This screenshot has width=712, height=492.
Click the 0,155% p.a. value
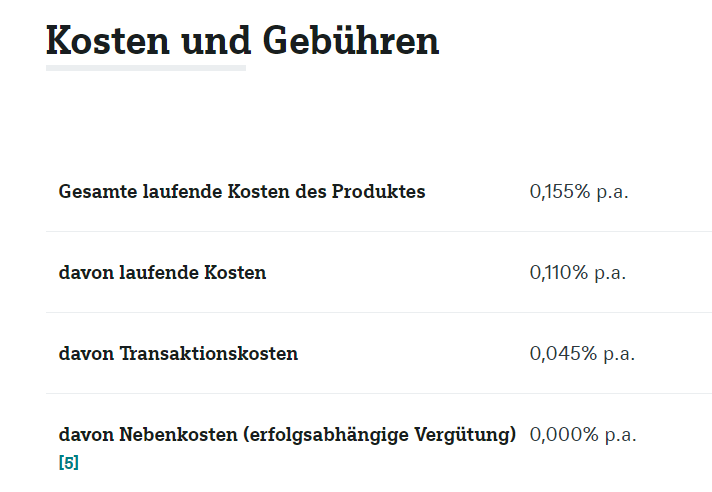[x=579, y=192]
